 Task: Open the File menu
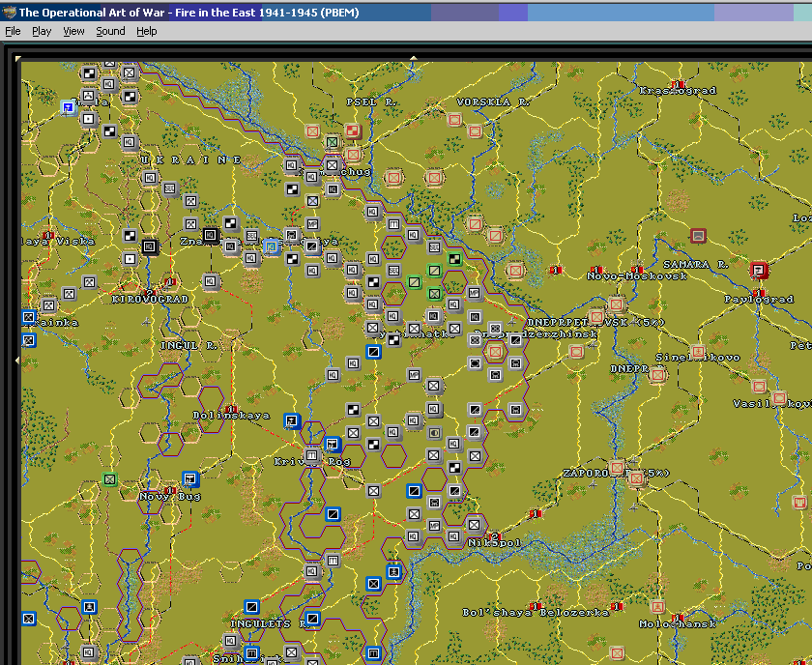coord(13,31)
